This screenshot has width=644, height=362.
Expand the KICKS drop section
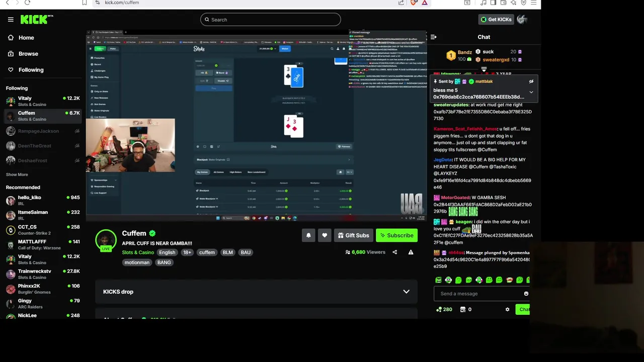(256, 292)
